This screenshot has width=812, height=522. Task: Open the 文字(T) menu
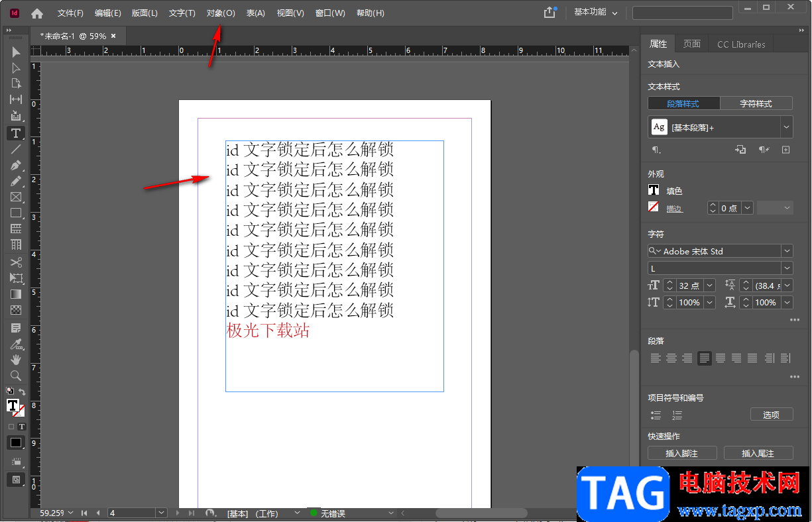click(182, 13)
